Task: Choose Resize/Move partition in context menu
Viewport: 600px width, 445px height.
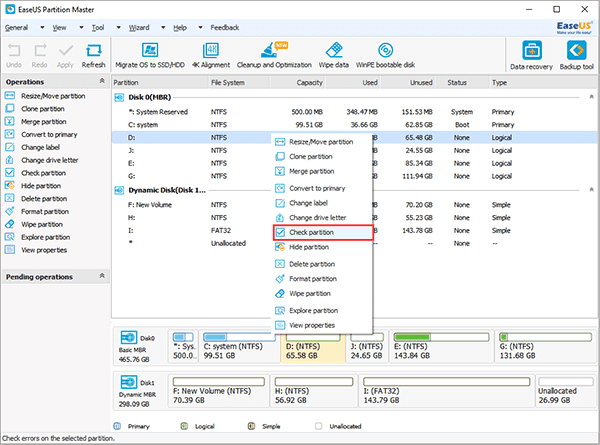Action: point(321,142)
